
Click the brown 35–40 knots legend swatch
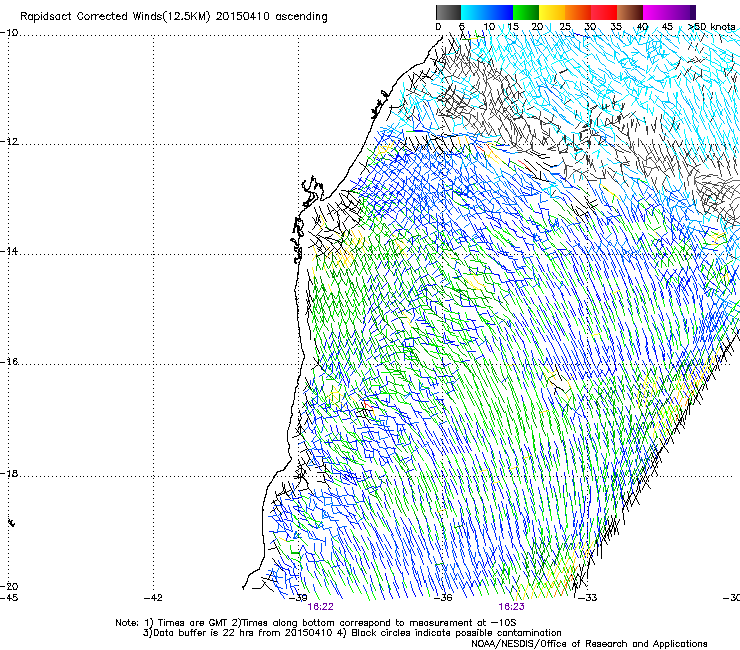(x=630, y=12)
